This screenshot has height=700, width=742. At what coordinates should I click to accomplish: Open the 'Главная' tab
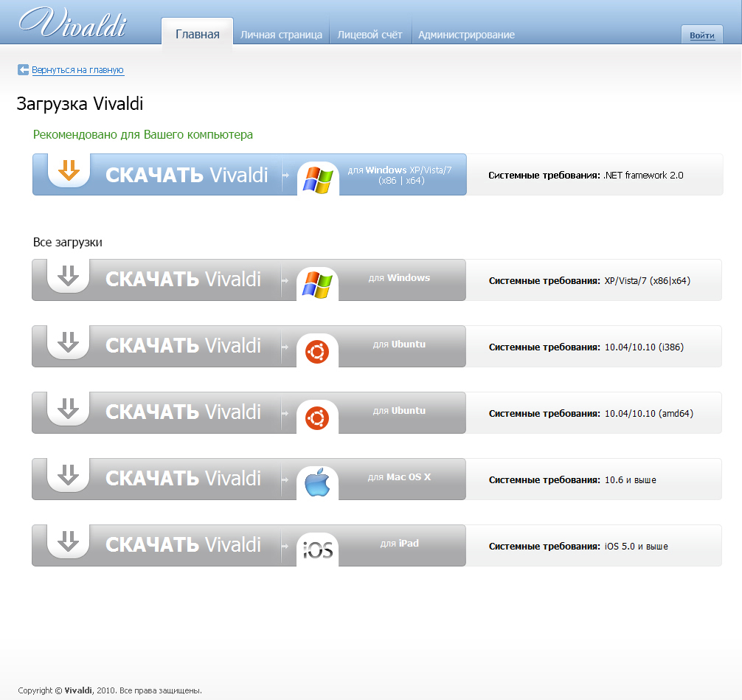tap(198, 34)
